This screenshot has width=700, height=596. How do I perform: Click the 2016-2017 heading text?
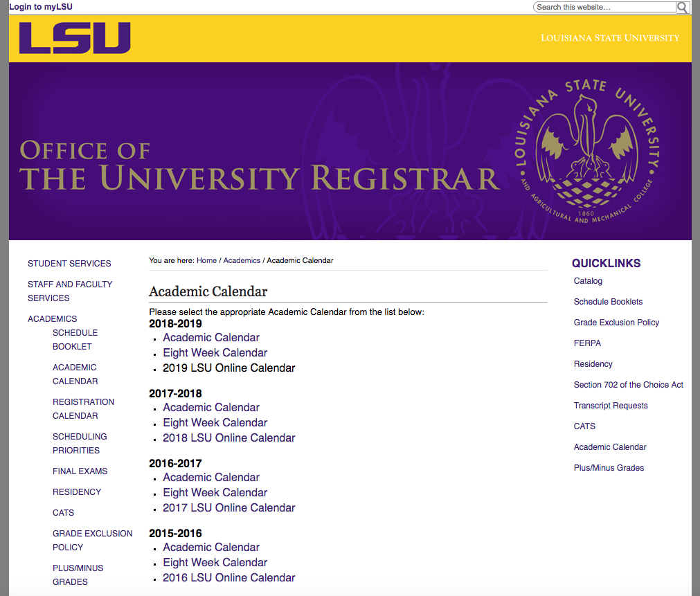[x=175, y=463]
